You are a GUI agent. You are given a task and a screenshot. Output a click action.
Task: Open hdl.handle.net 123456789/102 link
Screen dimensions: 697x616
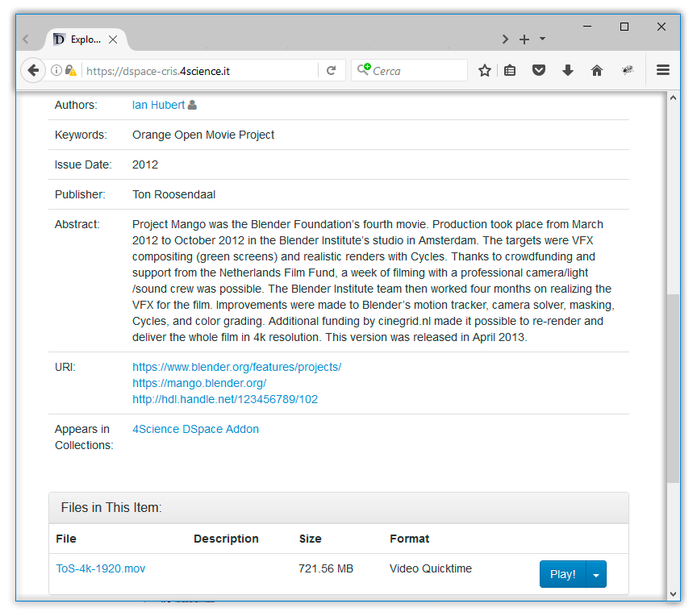coord(225,399)
